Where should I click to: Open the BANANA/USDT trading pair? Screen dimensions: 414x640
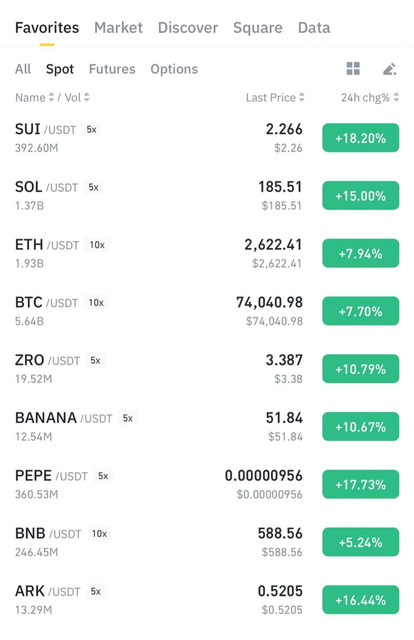(207, 427)
